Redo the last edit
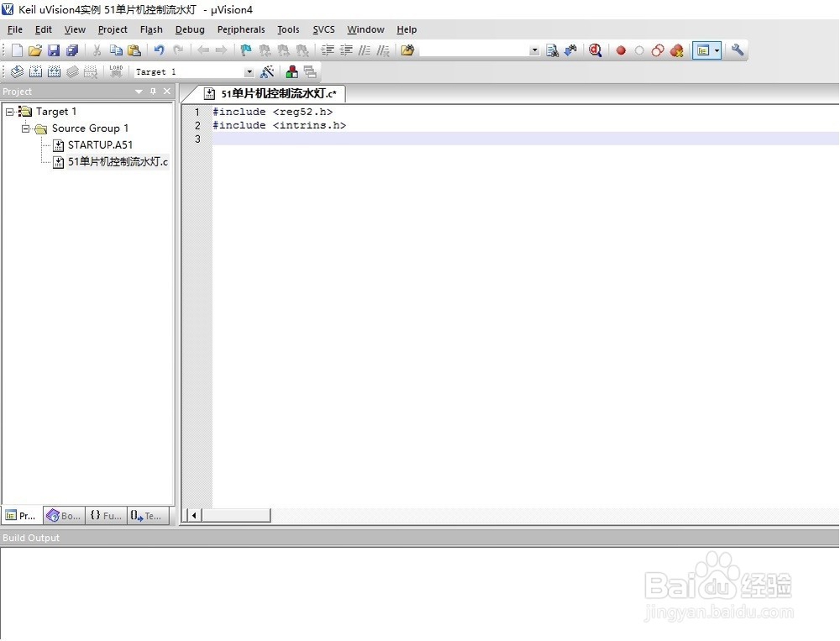840x641 pixels. [x=178, y=50]
